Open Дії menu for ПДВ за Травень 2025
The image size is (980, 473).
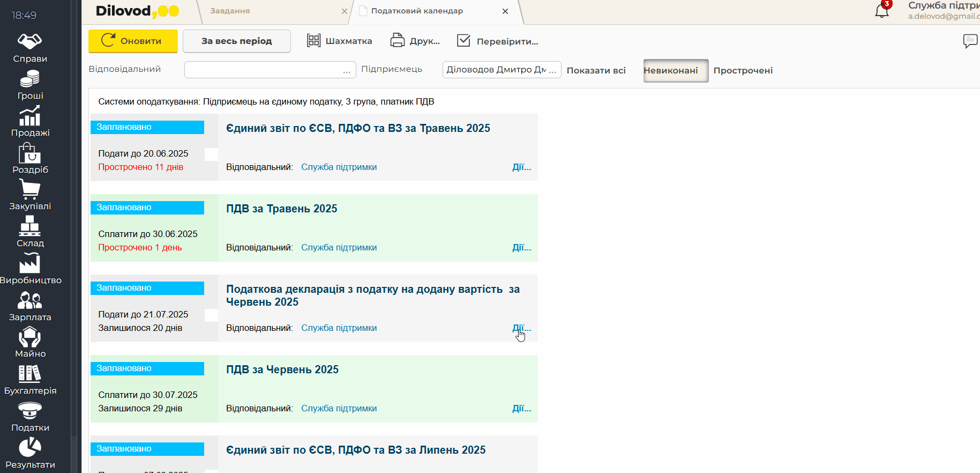[521, 248]
